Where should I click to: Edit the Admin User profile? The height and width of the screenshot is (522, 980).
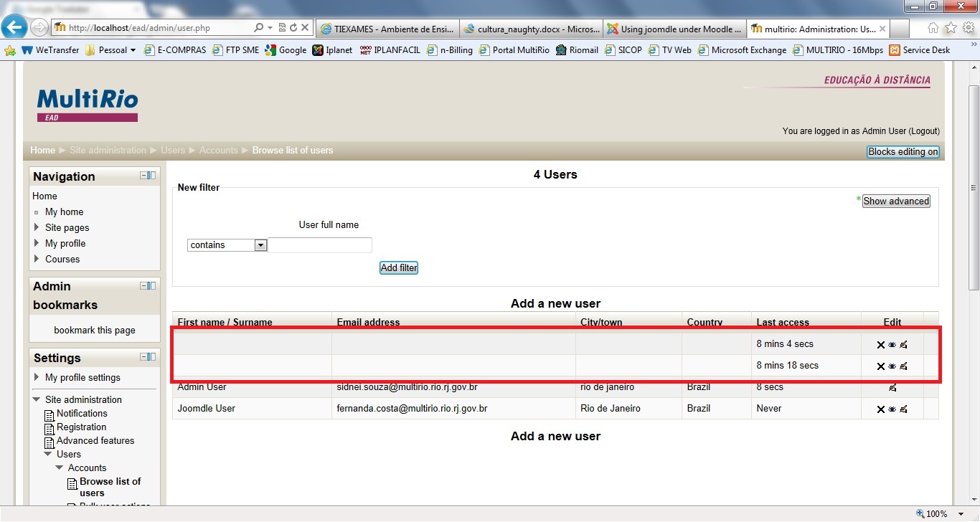(x=892, y=388)
